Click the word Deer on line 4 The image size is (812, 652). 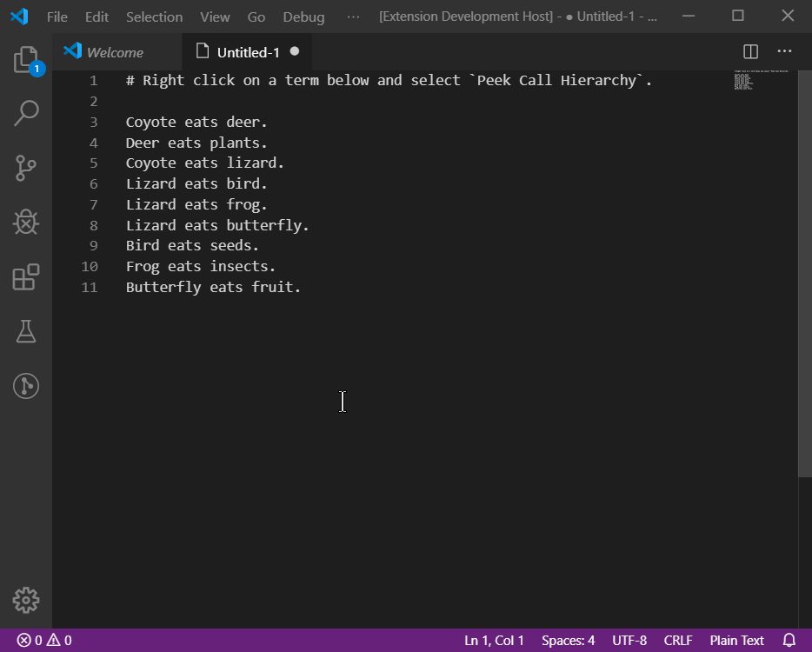coord(143,143)
